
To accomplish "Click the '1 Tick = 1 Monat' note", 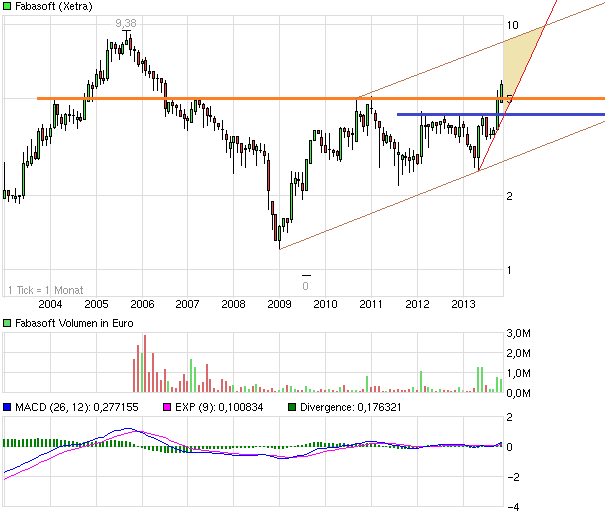I will click(x=44, y=289).
